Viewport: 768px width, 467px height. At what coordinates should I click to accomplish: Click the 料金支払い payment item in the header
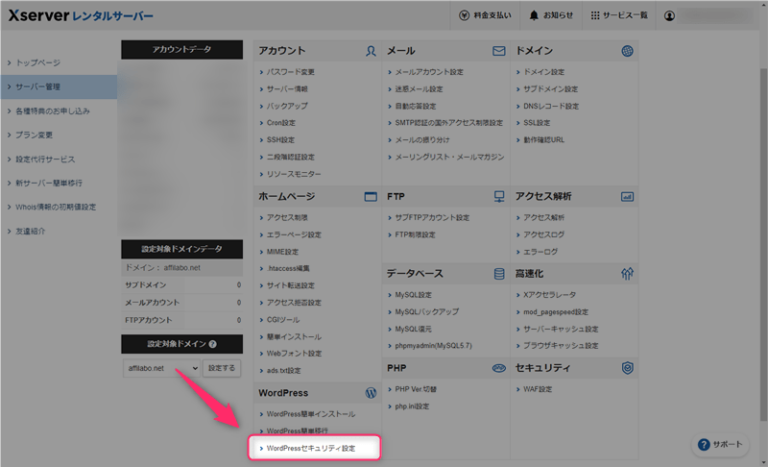click(485, 16)
